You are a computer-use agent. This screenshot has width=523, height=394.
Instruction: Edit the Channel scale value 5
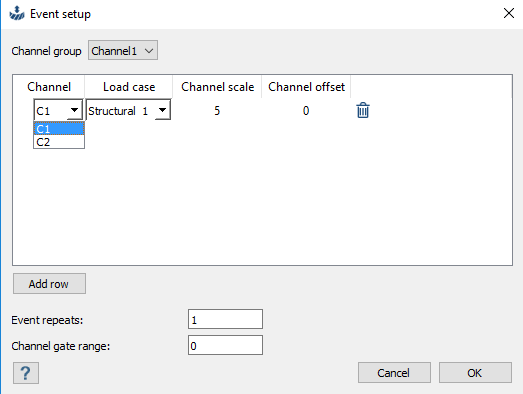217,110
